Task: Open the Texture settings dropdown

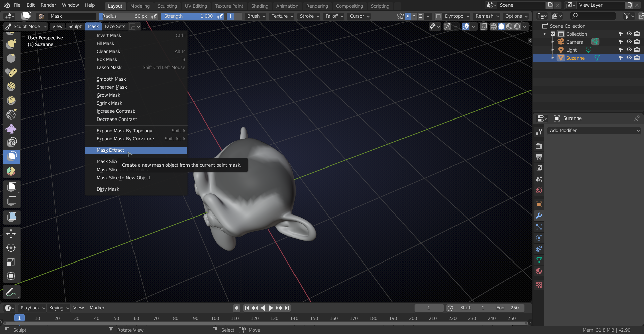Action: pos(282,16)
